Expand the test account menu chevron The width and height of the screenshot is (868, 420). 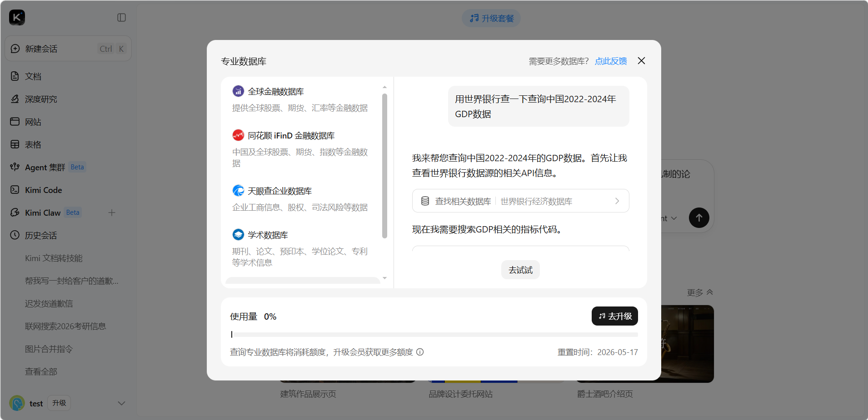121,403
